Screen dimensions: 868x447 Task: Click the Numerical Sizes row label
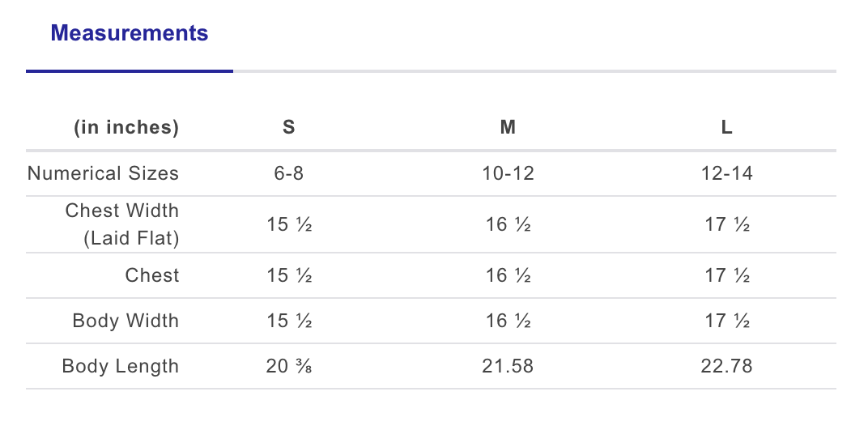coord(103,173)
